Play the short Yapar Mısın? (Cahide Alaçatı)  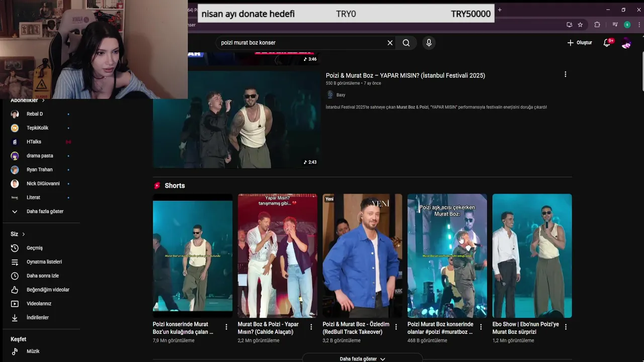tap(277, 255)
